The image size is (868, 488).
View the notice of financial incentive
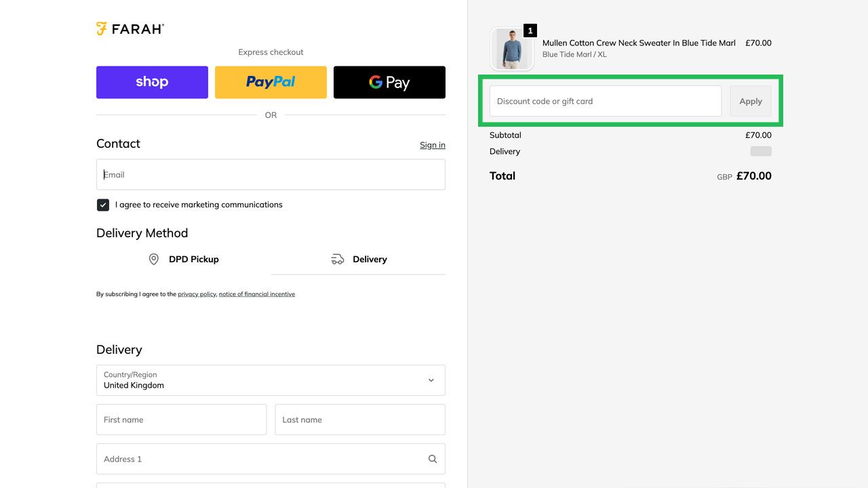click(x=257, y=293)
